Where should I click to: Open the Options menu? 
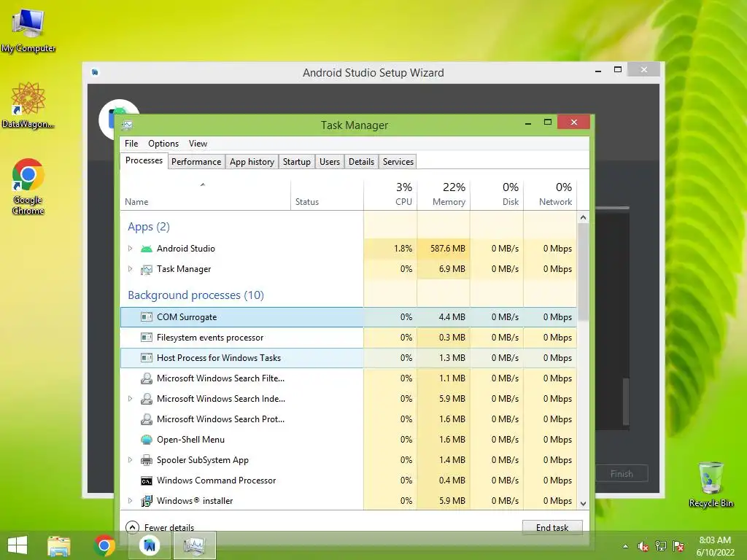pos(163,144)
